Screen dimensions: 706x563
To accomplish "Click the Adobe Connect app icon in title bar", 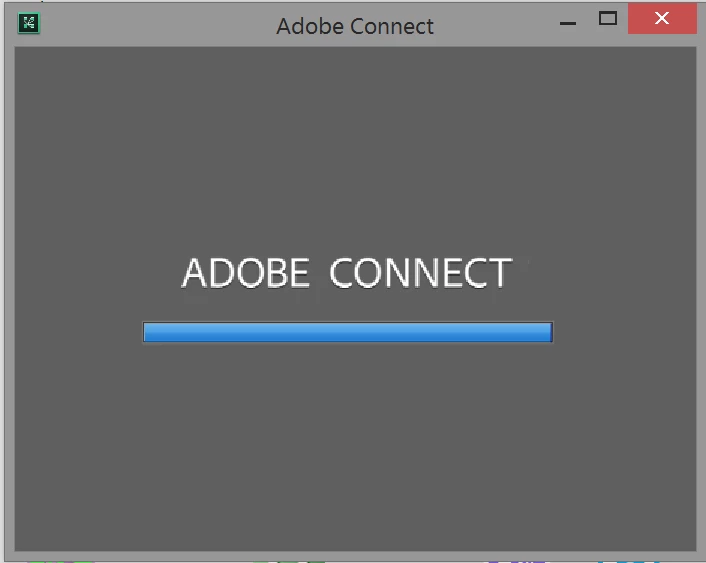I will coord(29,23).
